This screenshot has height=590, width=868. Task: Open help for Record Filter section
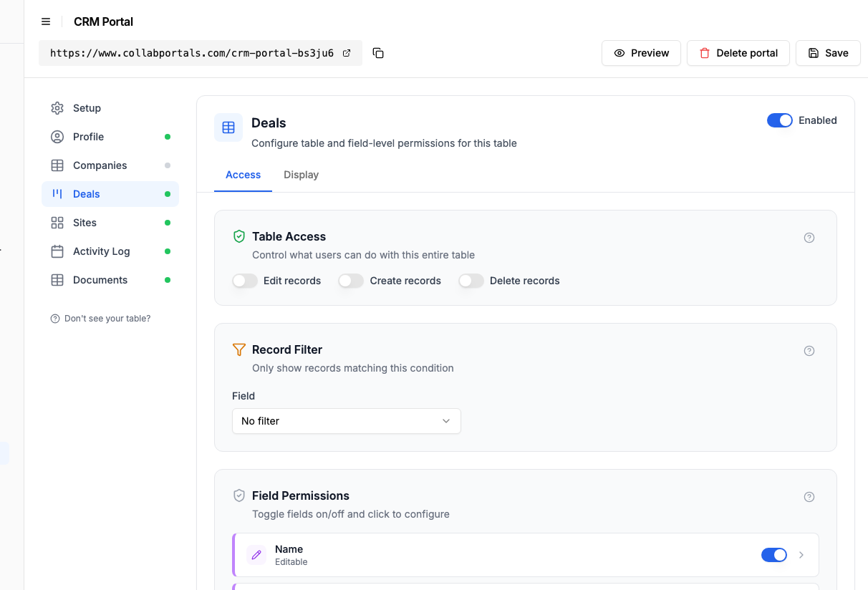tap(809, 351)
